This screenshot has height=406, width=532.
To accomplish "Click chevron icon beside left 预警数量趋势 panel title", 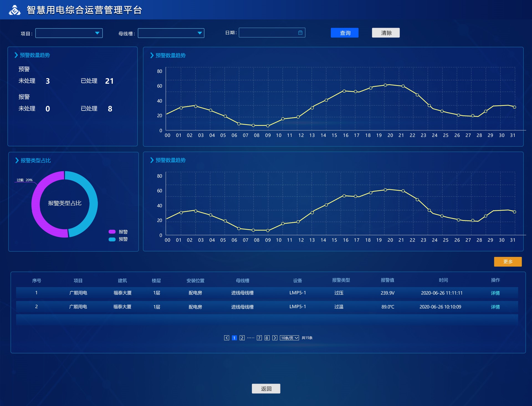I will [x=16, y=55].
